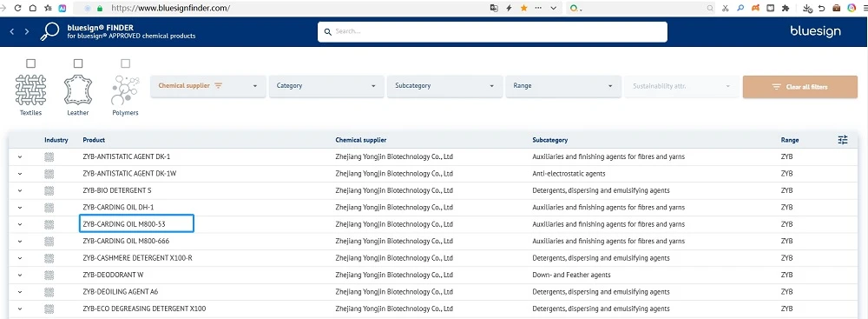This screenshot has height=319, width=868.
Task: Expand the ZYB-CARDING OIL M800-666 row
Action: click(x=20, y=242)
